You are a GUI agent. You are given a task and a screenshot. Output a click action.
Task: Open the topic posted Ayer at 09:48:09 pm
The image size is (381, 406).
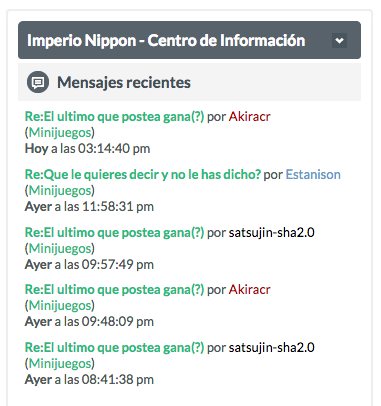114,289
